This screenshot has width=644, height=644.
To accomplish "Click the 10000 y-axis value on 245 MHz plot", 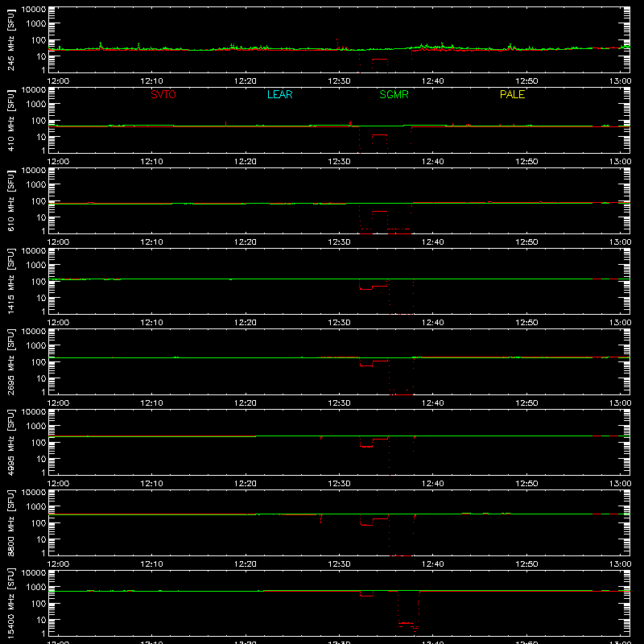I will click(x=34, y=9).
